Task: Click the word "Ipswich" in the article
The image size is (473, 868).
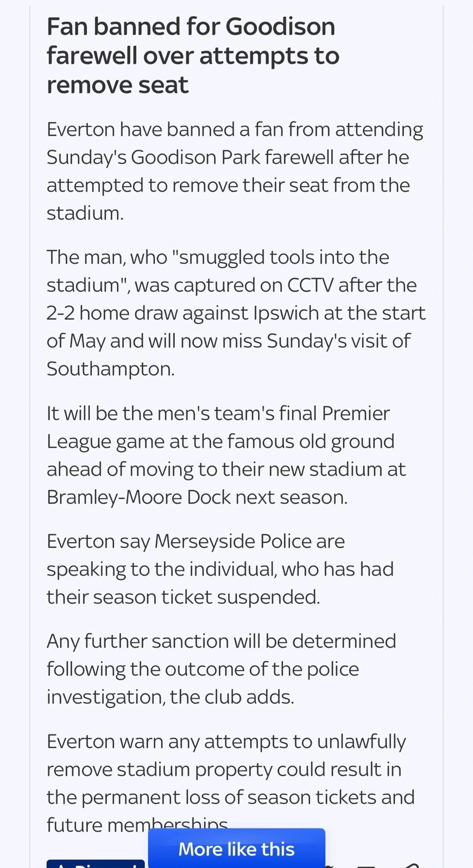Action: coord(286,313)
